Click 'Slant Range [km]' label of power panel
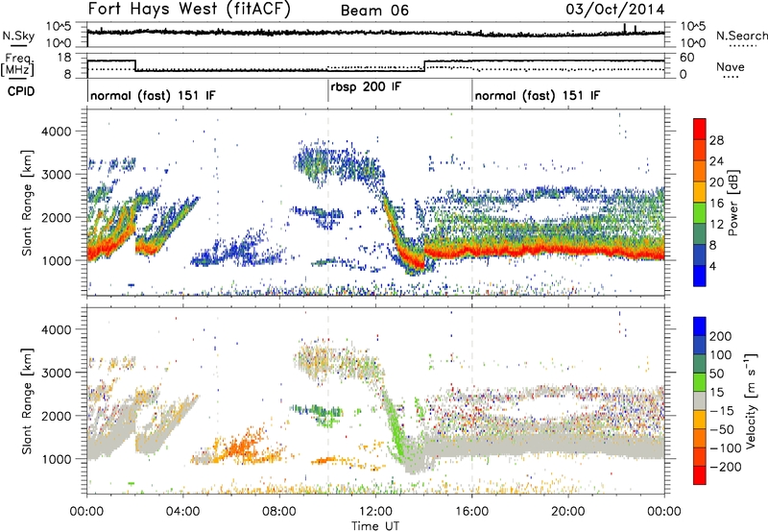This screenshot has height=532, width=768. [x=27, y=203]
